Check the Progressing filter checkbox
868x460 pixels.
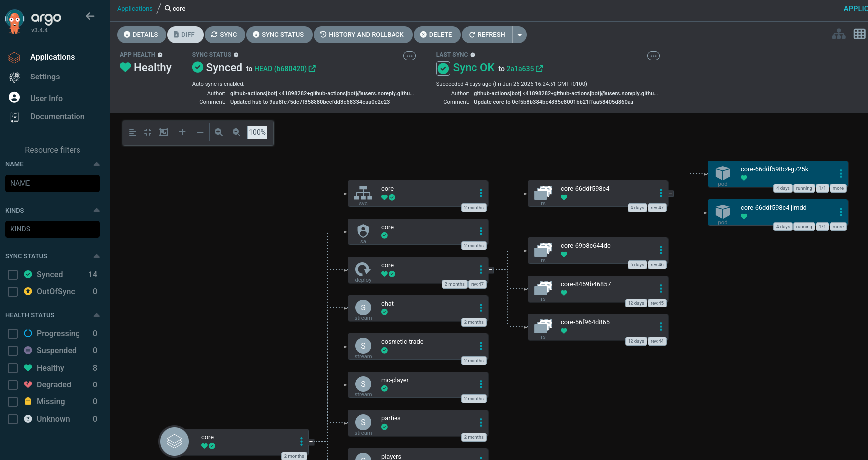pos(13,334)
